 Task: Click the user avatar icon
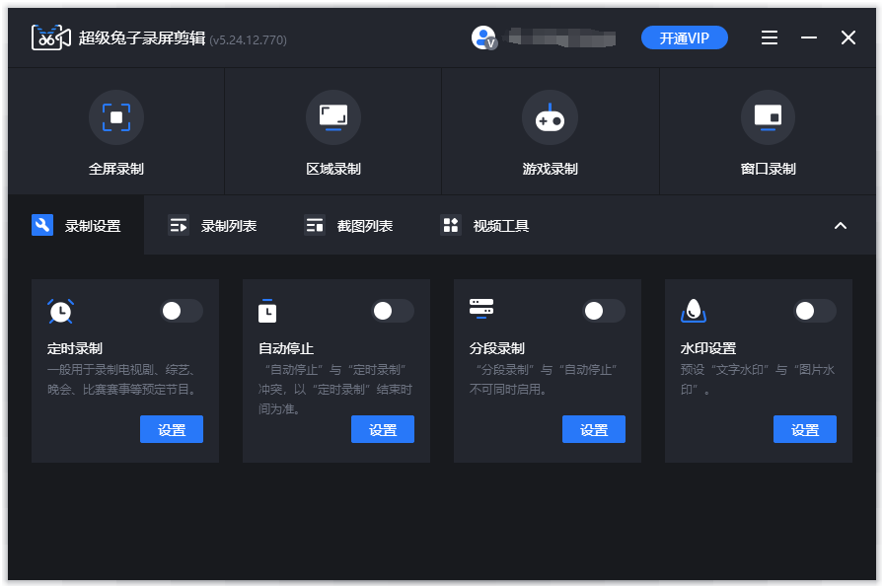tap(483, 38)
